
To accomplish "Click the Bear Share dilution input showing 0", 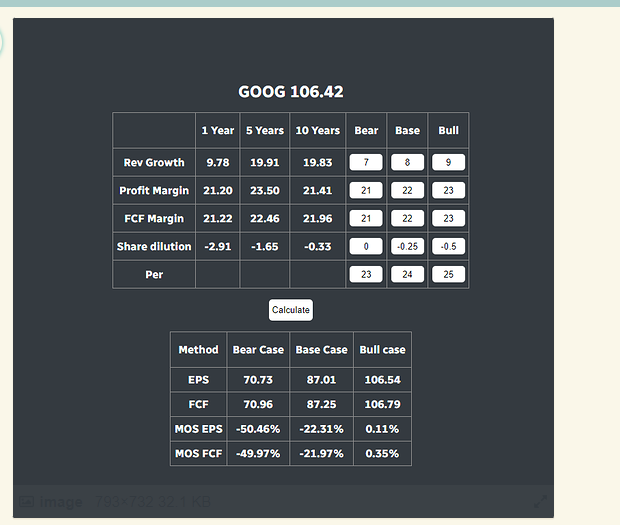I will coord(366,247).
